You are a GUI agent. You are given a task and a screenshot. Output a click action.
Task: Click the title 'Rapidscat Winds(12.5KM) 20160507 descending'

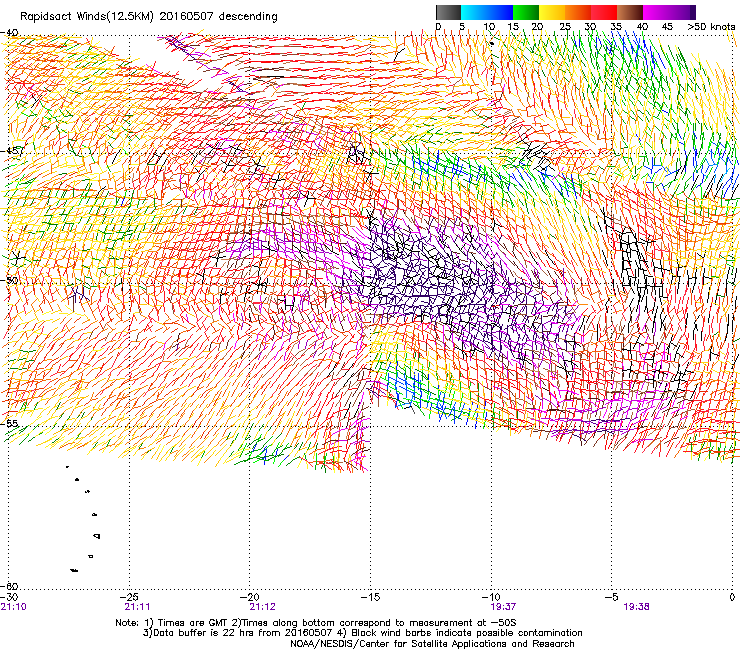pos(149,17)
